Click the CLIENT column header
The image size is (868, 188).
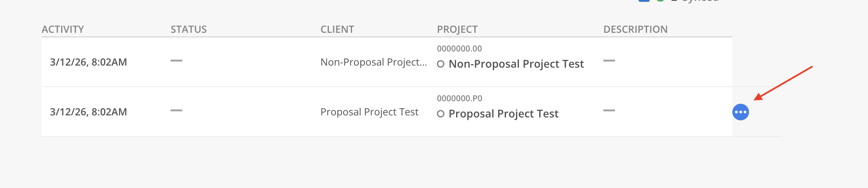337,29
